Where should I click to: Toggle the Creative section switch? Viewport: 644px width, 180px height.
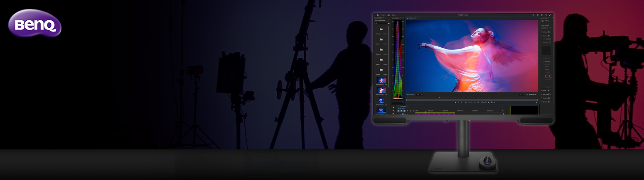[549, 36]
